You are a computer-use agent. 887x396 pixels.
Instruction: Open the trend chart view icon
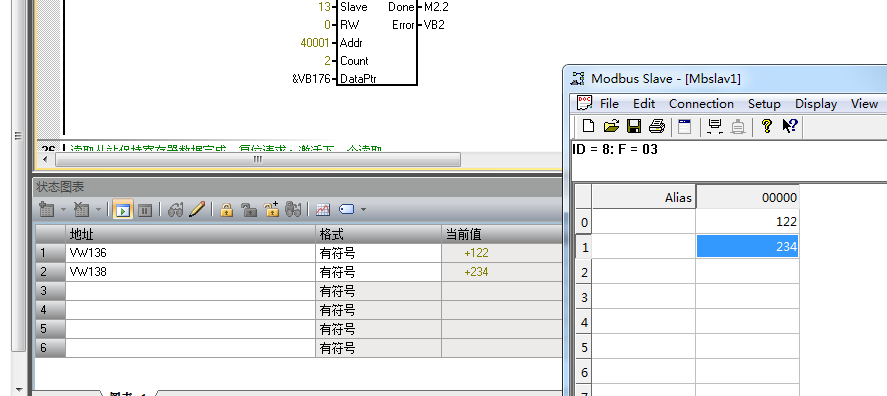pyautogui.click(x=322, y=210)
